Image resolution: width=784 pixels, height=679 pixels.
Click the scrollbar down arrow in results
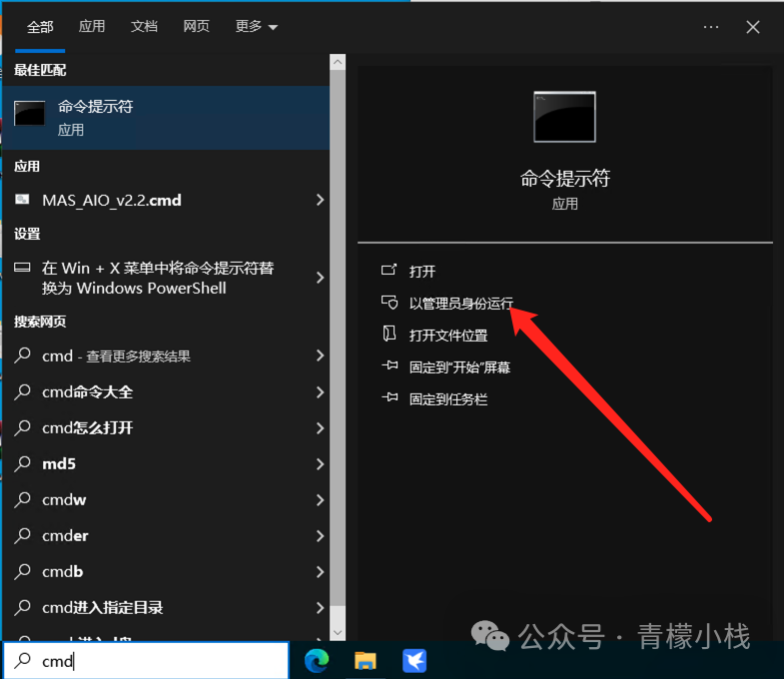click(x=338, y=632)
